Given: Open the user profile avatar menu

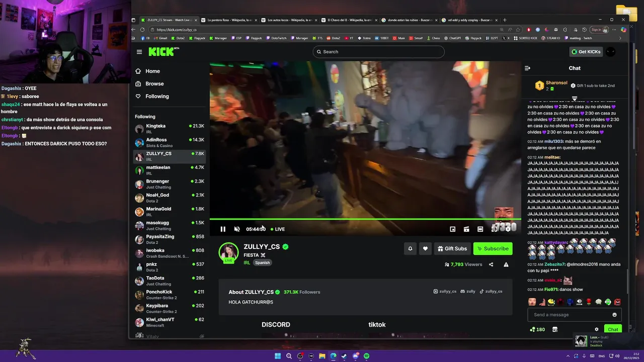Looking at the screenshot, I should pyautogui.click(x=610, y=52).
